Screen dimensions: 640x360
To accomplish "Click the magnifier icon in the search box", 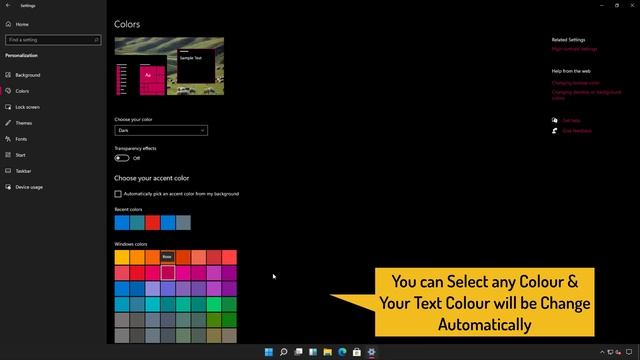I will pos(96,40).
